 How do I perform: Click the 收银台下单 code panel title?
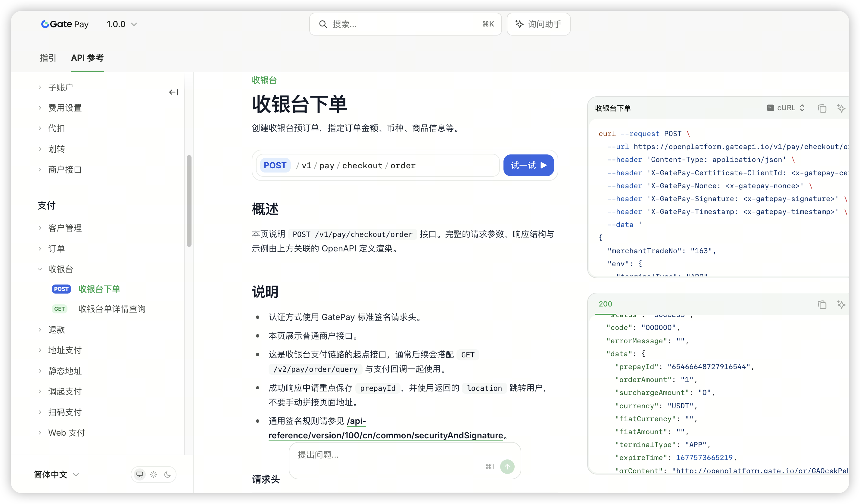pyautogui.click(x=612, y=108)
